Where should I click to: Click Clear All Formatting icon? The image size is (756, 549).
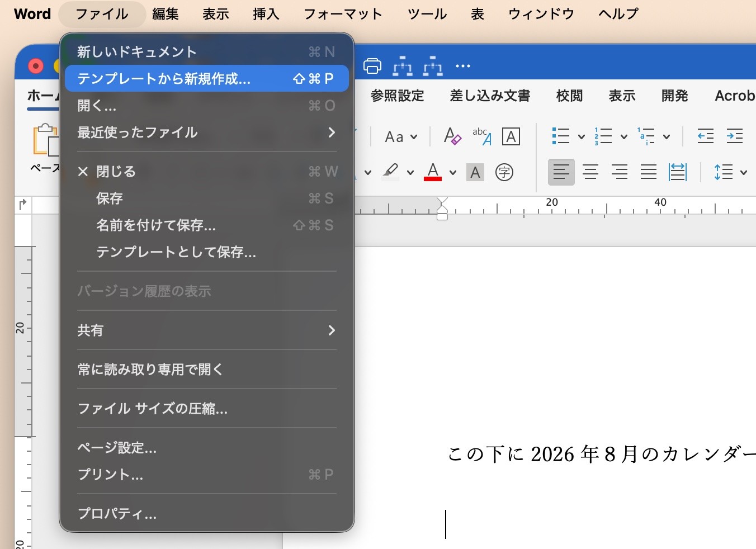[452, 136]
